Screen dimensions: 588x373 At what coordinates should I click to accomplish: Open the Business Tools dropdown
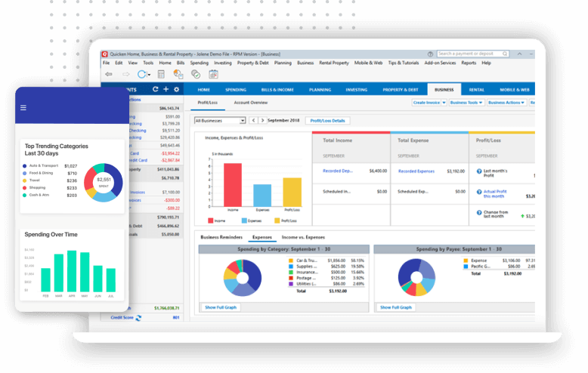click(x=466, y=102)
